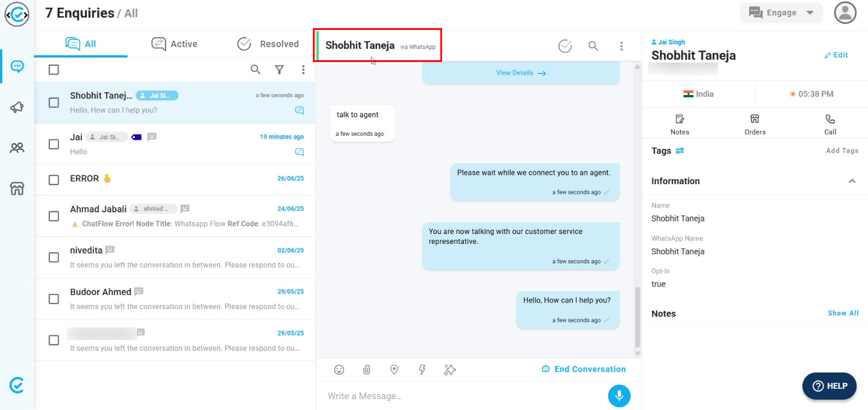Click the microphone voice message button
The height and width of the screenshot is (410, 868).
619,396
